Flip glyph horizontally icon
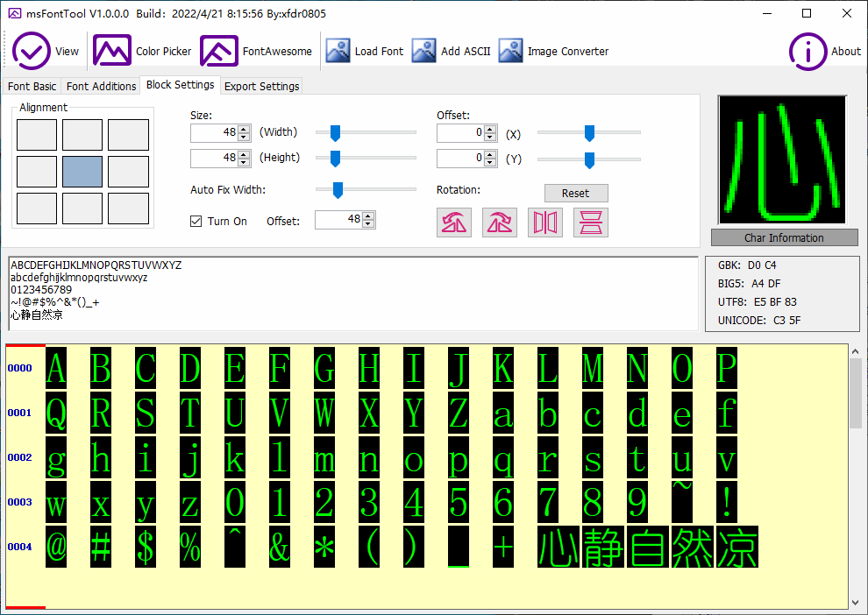868x615 pixels. 545,223
